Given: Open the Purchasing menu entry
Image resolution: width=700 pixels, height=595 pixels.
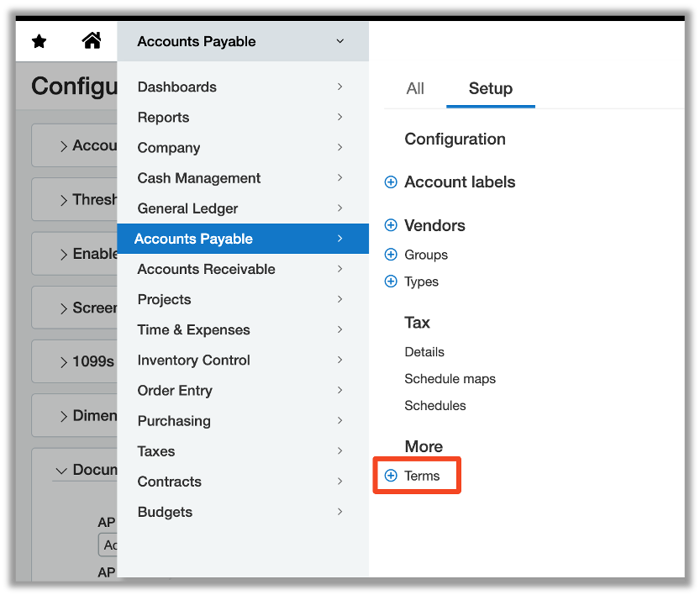Looking at the screenshot, I should pyautogui.click(x=174, y=421).
